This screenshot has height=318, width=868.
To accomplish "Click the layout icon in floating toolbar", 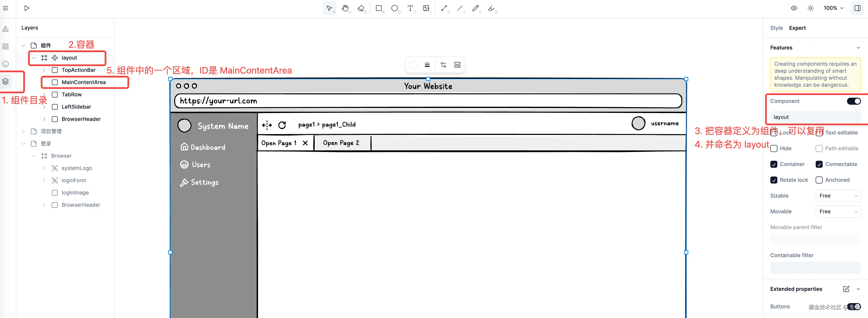I will [x=457, y=65].
